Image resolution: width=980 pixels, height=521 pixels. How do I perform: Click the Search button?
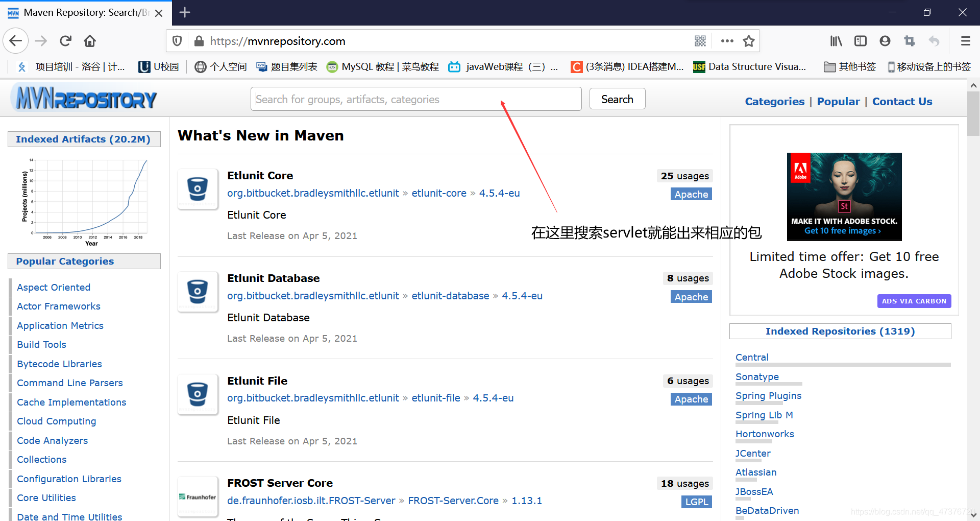pyautogui.click(x=617, y=99)
